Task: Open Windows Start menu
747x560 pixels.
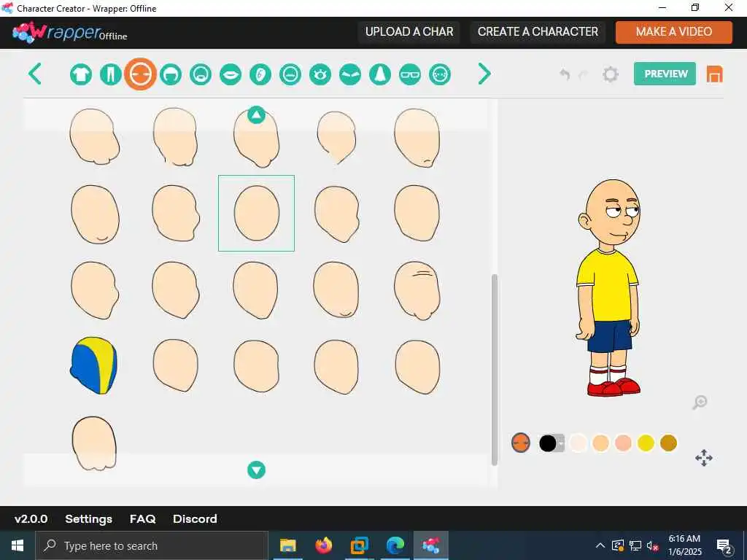Action: (18, 545)
